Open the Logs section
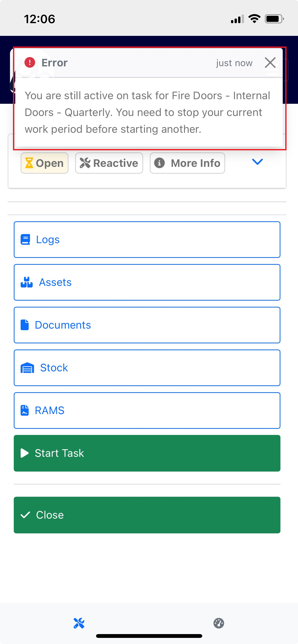 (147, 240)
